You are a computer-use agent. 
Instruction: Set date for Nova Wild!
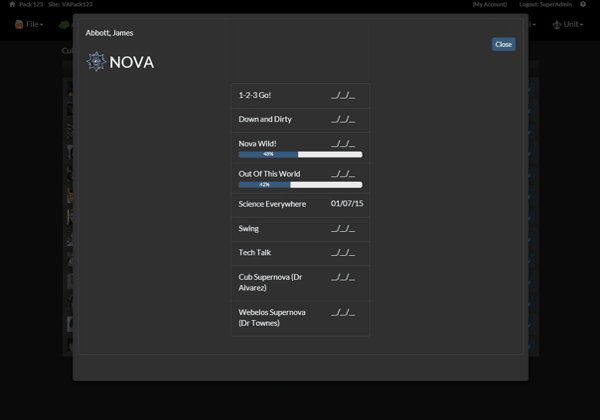click(x=343, y=144)
